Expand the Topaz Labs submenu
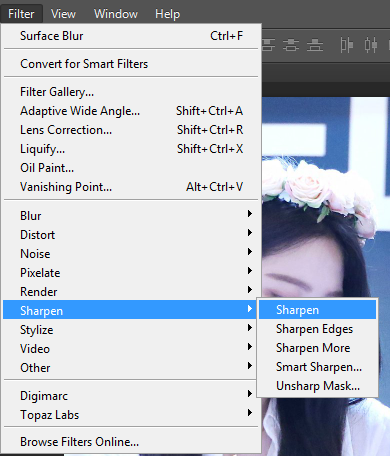This screenshot has width=390, height=456. [x=131, y=415]
